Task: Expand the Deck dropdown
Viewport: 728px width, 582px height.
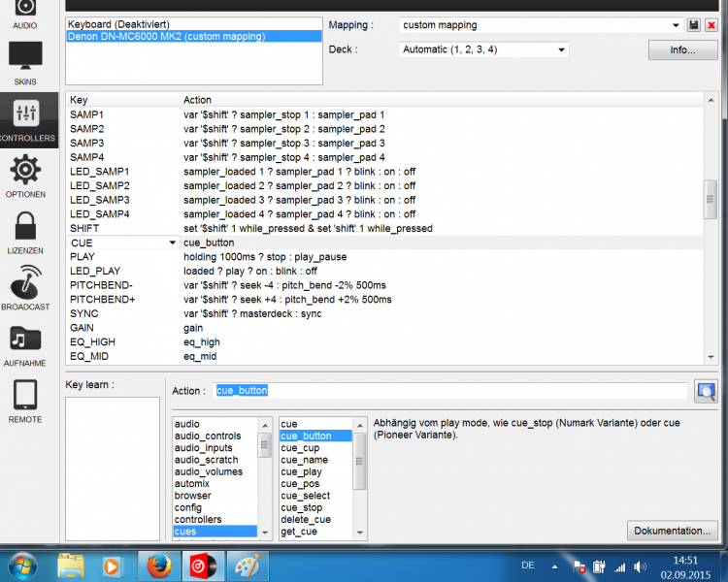Action: [561, 49]
